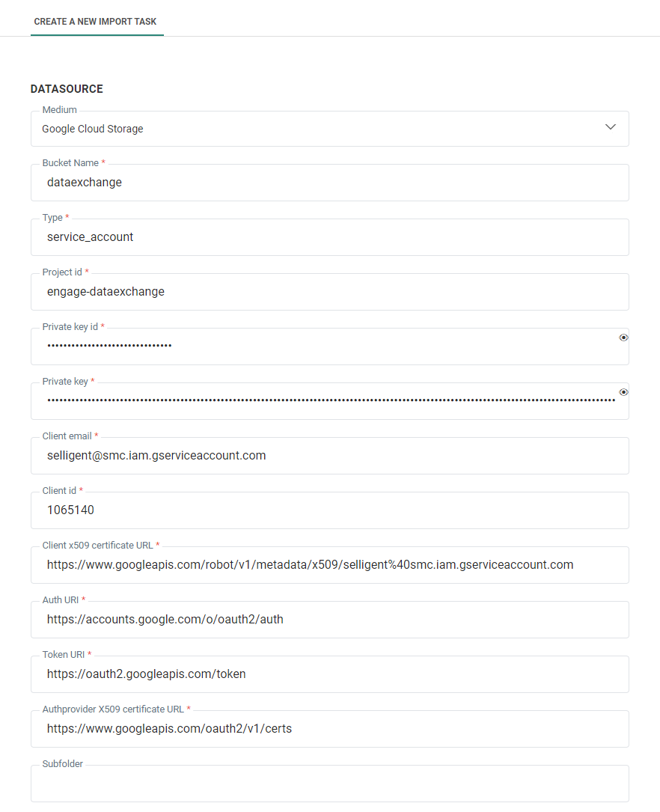Select the Token URI text field
Viewport: 660px width, 812px height.
coord(329,674)
